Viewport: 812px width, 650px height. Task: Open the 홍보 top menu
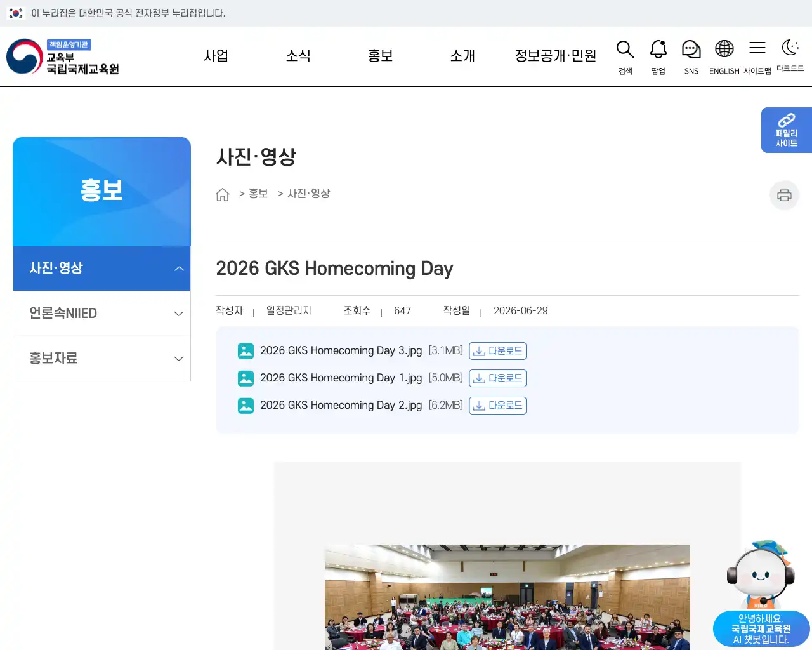click(x=381, y=56)
